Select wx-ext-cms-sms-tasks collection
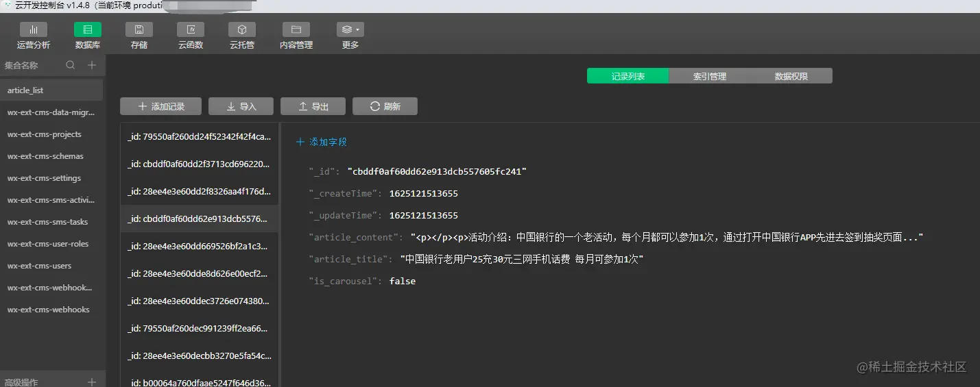The height and width of the screenshot is (387, 980). tap(51, 221)
